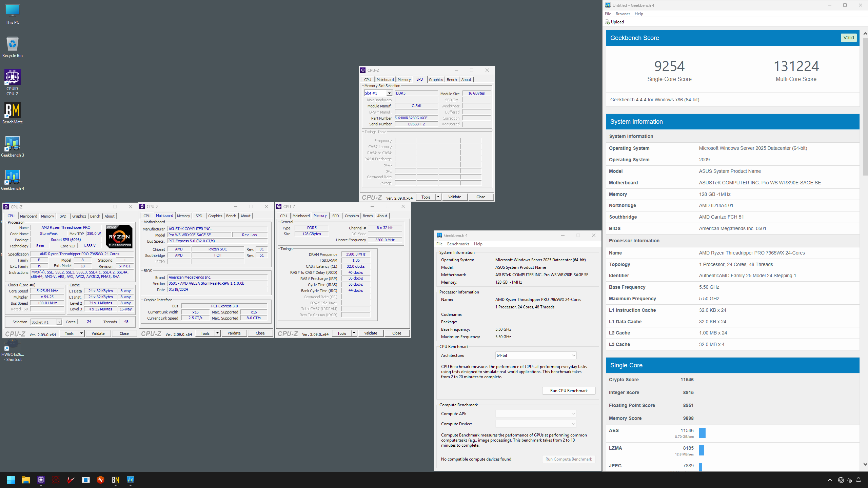Image resolution: width=868 pixels, height=488 pixels.
Task: Click the CPU-Z title icon in SPD window
Action: tap(363, 70)
